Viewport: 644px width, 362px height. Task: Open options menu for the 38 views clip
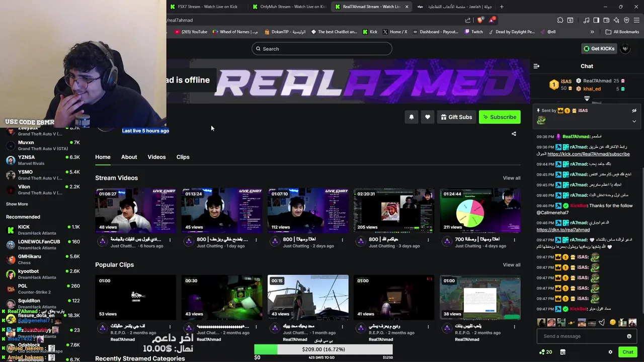[x=514, y=327]
